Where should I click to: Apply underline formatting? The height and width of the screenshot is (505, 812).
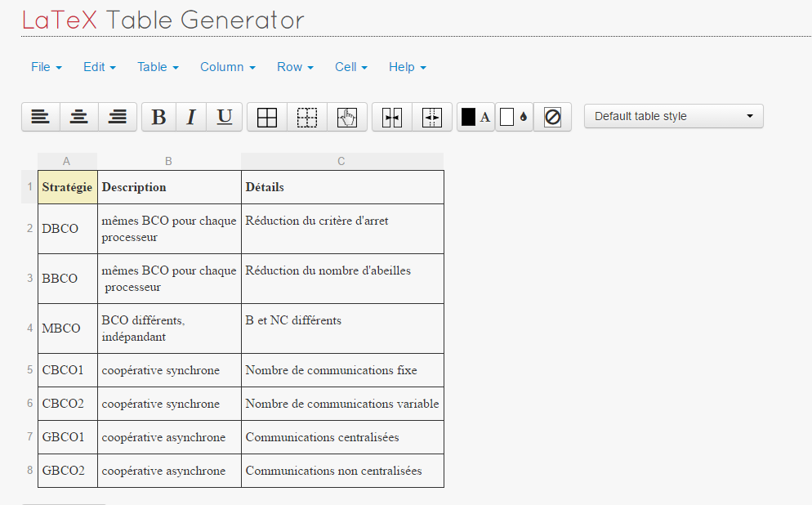(224, 116)
